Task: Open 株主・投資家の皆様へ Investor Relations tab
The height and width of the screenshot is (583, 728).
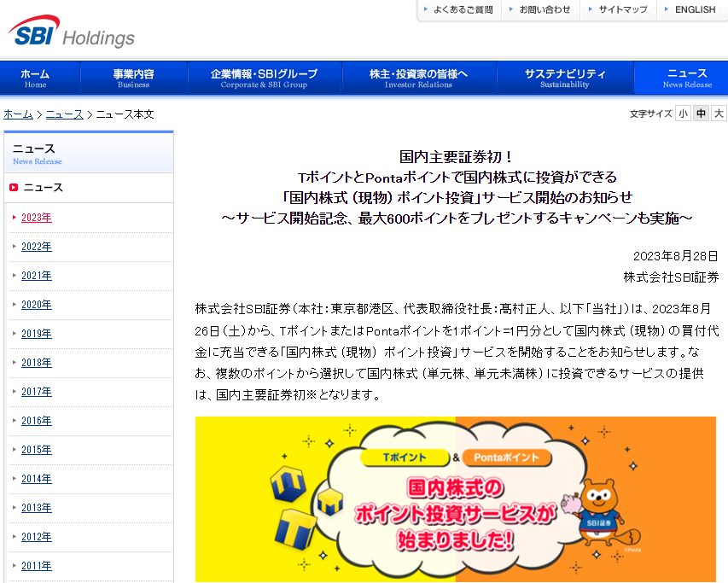Action: point(419,78)
